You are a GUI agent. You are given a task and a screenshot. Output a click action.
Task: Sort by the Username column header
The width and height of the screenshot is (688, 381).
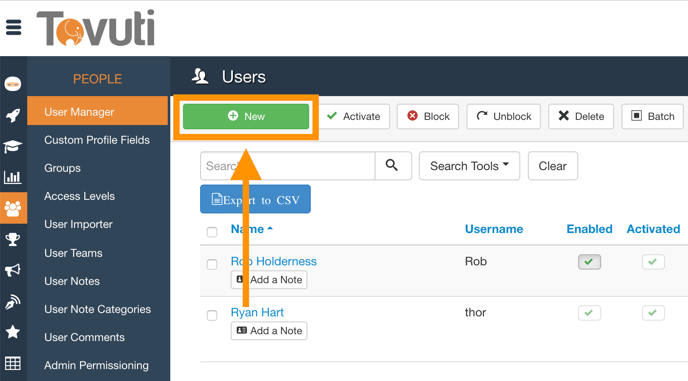tap(494, 229)
